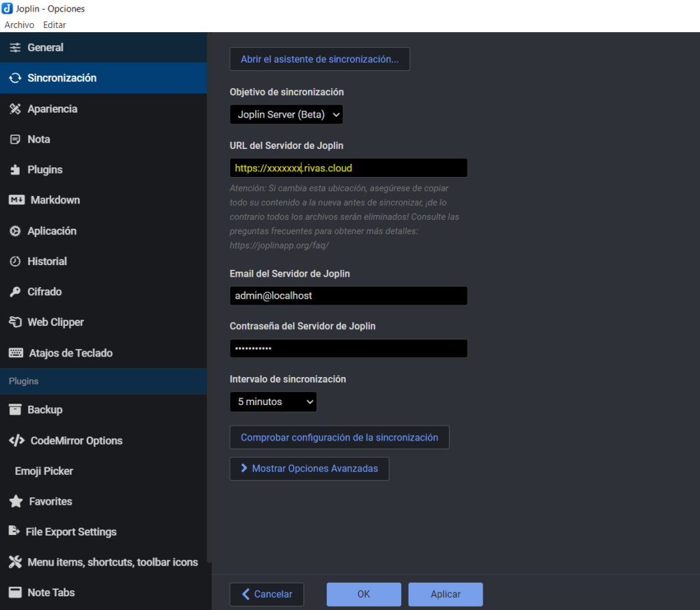Focus the Contraseña del Servidor password field

click(x=349, y=348)
